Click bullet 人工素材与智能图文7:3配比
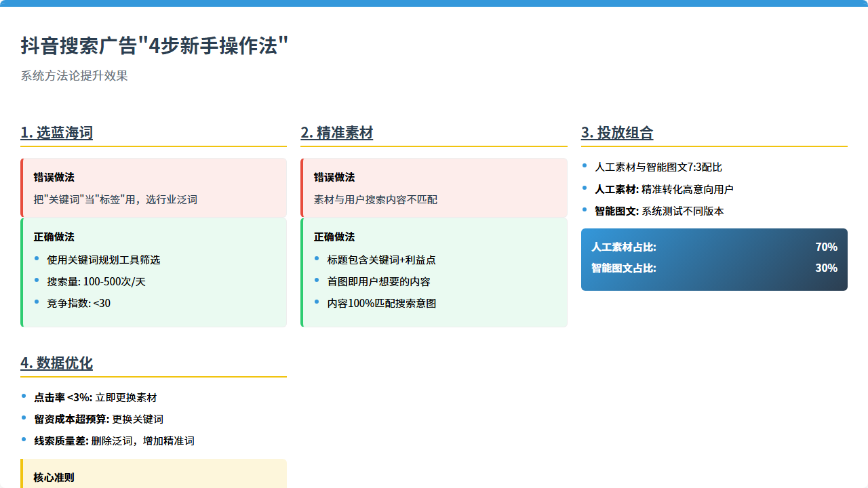This screenshot has width=868, height=488. click(x=658, y=167)
